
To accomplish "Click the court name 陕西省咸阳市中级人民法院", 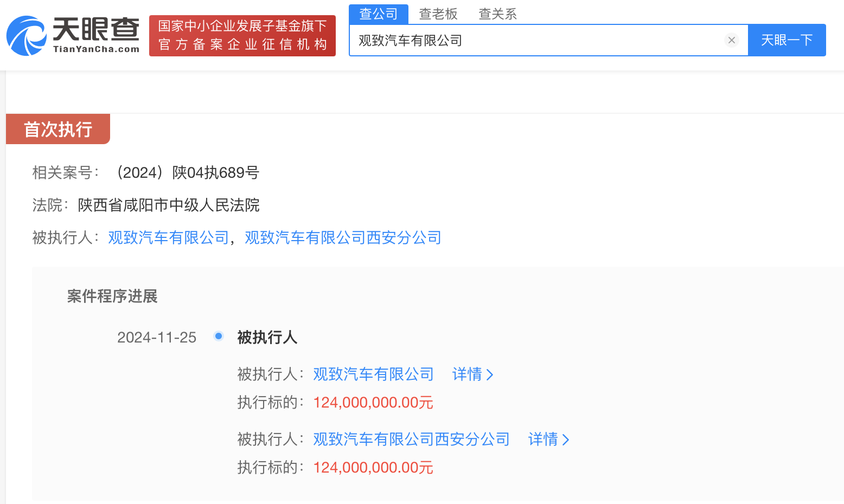I will [169, 205].
